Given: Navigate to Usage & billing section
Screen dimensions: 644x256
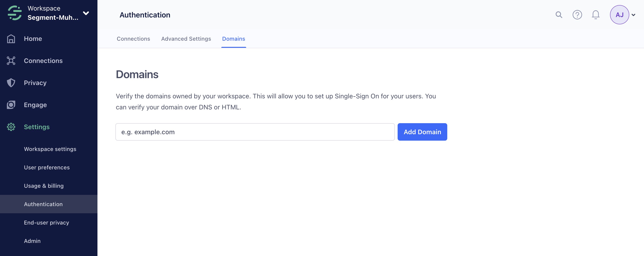Looking at the screenshot, I should 43,185.
